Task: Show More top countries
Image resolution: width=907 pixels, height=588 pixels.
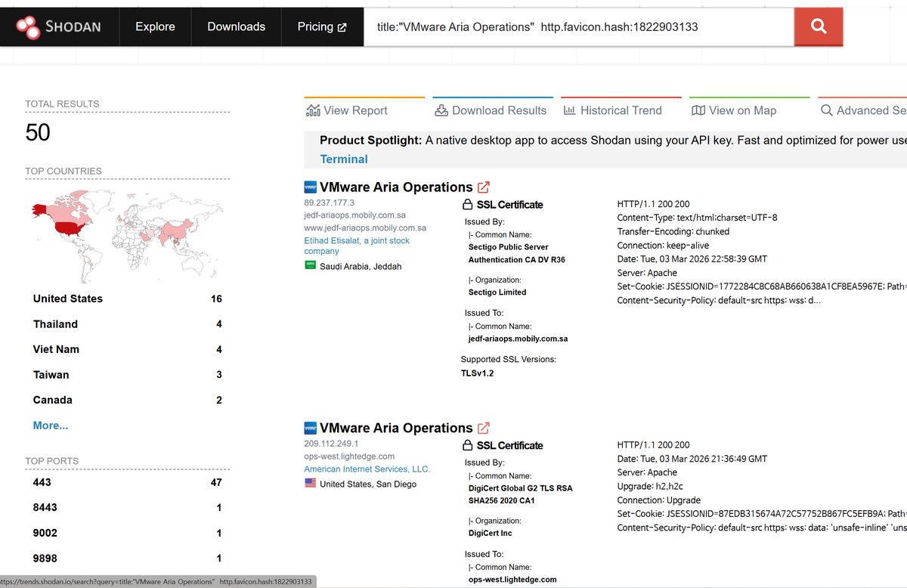Action: point(51,426)
